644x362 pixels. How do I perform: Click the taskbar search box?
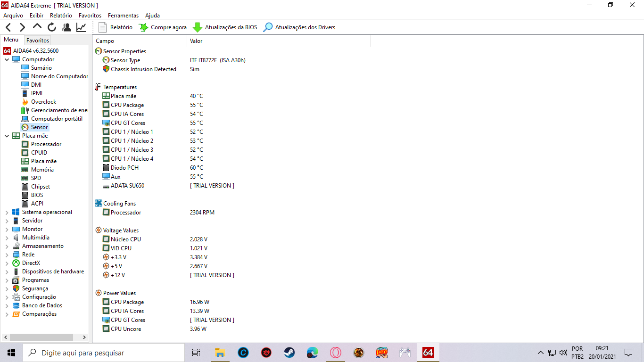pyautogui.click(x=104, y=353)
